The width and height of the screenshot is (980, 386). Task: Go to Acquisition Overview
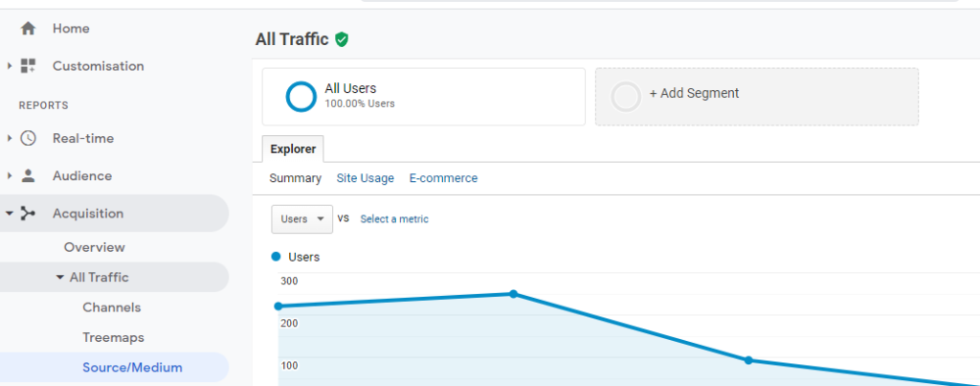click(x=95, y=247)
